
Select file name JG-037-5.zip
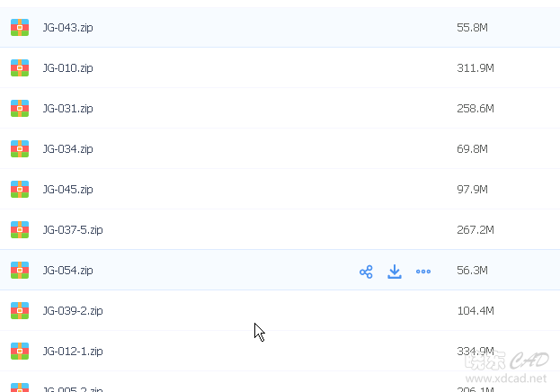(x=73, y=229)
